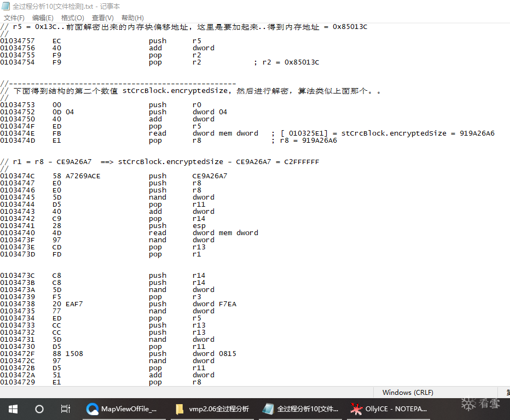The height and width of the screenshot is (420, 510).
Task: Click address 01034757 at push r5 line
Action: tap(18, 41)
